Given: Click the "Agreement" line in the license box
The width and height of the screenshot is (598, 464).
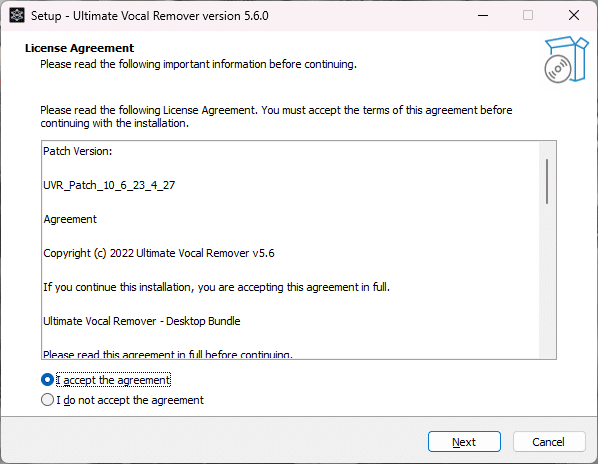Looking at the screenshot, I should point(70,219).
